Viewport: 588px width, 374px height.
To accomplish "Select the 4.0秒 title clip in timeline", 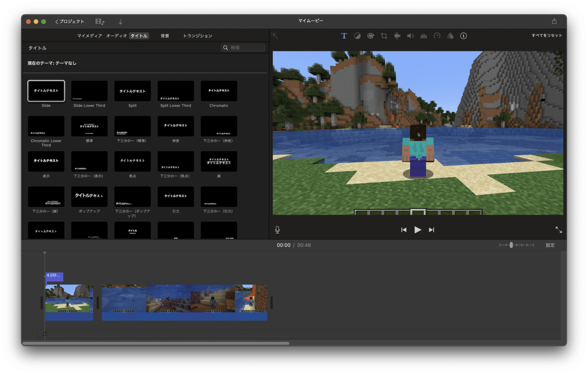I will pyautogui.click(x=54, y=276).
